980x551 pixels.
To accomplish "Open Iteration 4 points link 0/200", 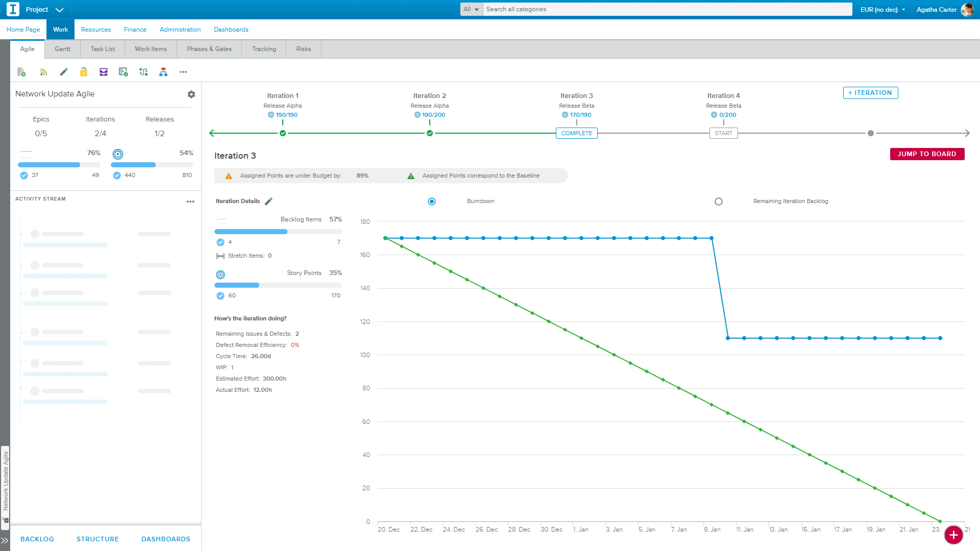I will coord(727,115).
